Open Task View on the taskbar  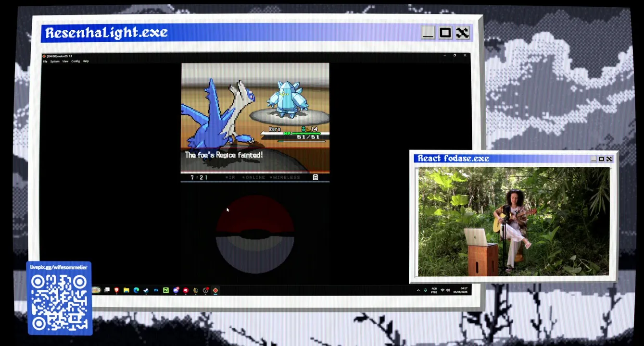click(107, 290)
